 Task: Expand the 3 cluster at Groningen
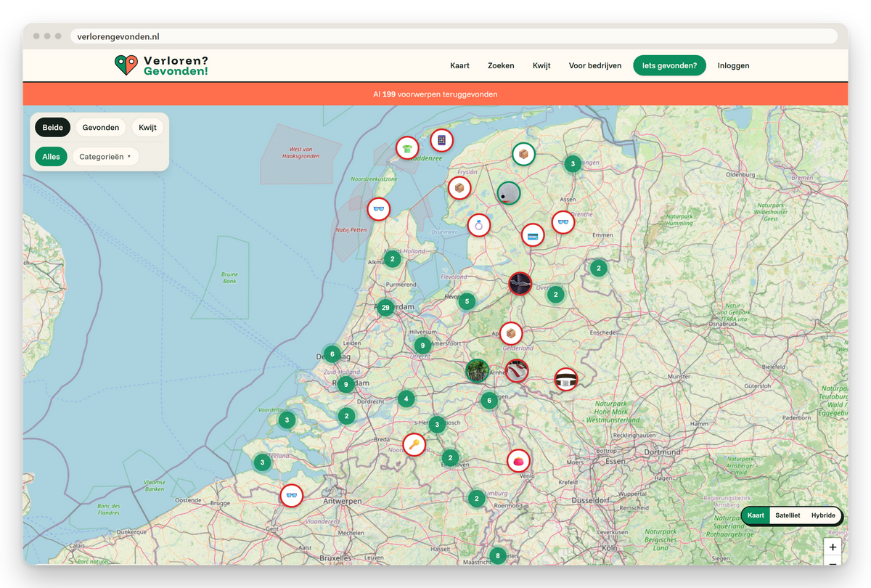coord(573,164)
